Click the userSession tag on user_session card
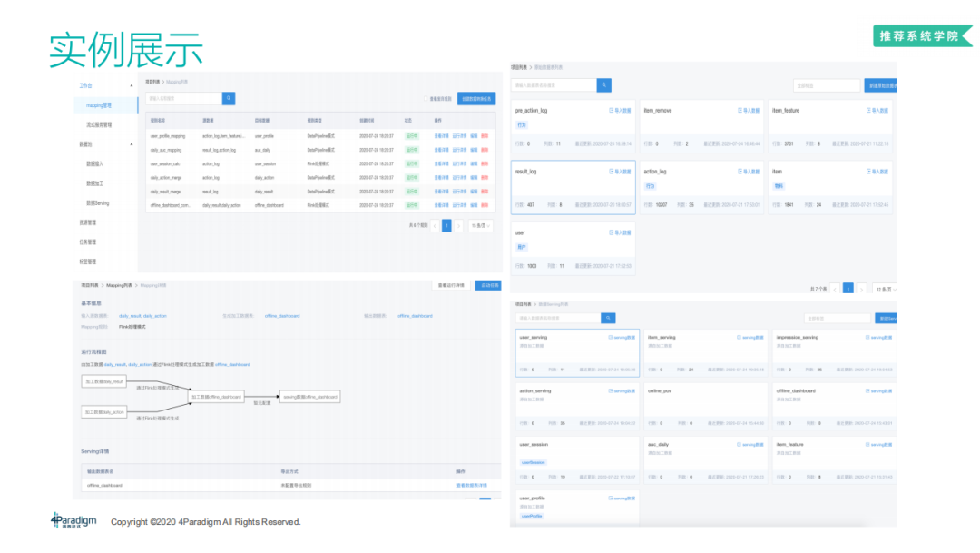Image resolution: width=980 pixels, height=553 pixels. click(533, 462)
